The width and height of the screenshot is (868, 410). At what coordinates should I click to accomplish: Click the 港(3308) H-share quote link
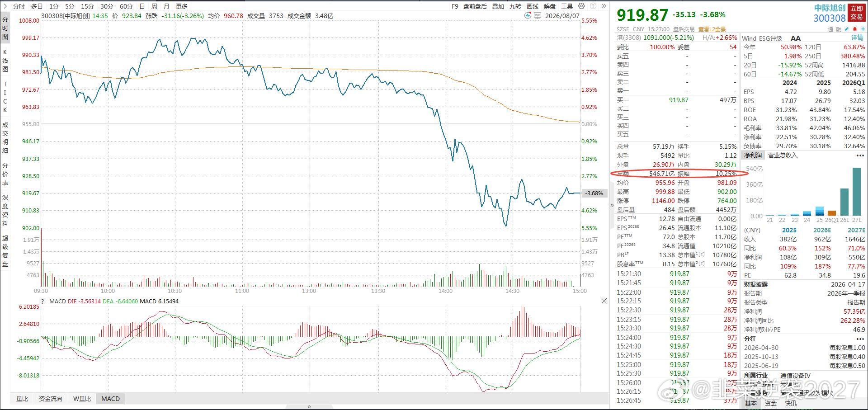[656, 38]
